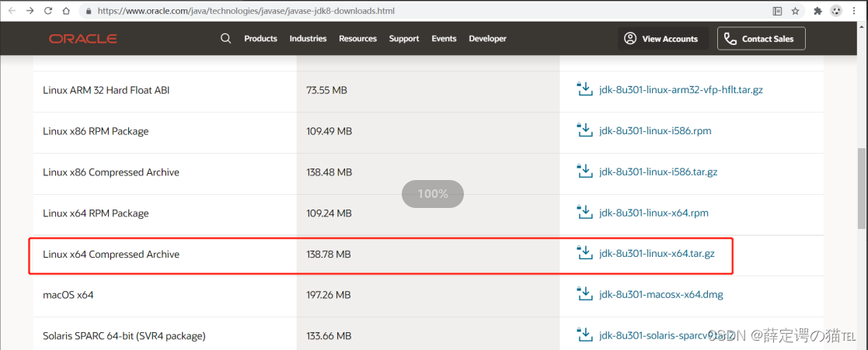Select the 'Linux x86 Compressed Archive' text

pos(110,172)
